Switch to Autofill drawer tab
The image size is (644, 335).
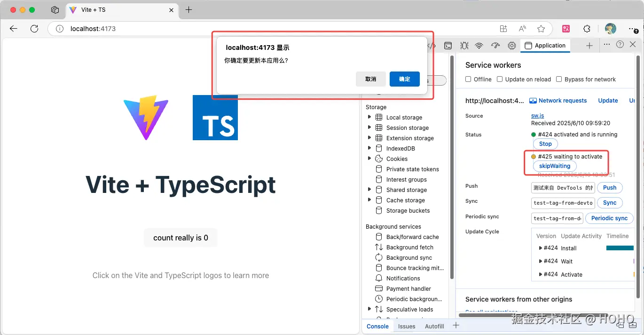(434, 326)
